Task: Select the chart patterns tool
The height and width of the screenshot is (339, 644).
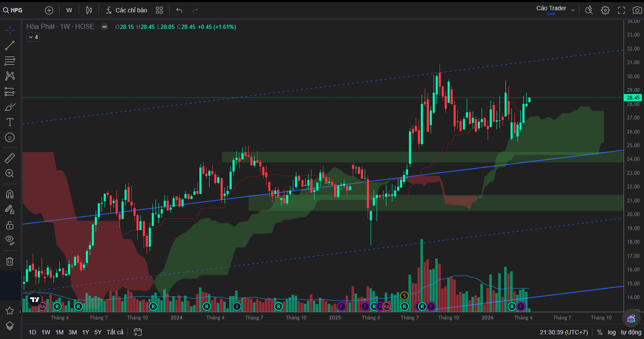Action: click(10, 76)
